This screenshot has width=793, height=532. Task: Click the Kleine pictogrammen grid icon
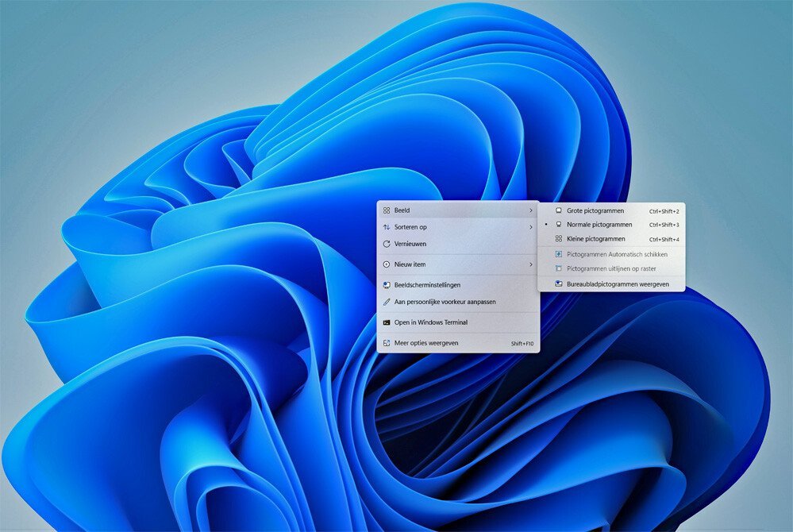[558, 239]
